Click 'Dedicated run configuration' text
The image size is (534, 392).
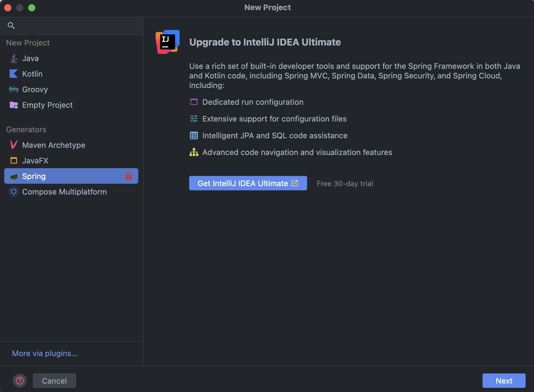(253, 102)
